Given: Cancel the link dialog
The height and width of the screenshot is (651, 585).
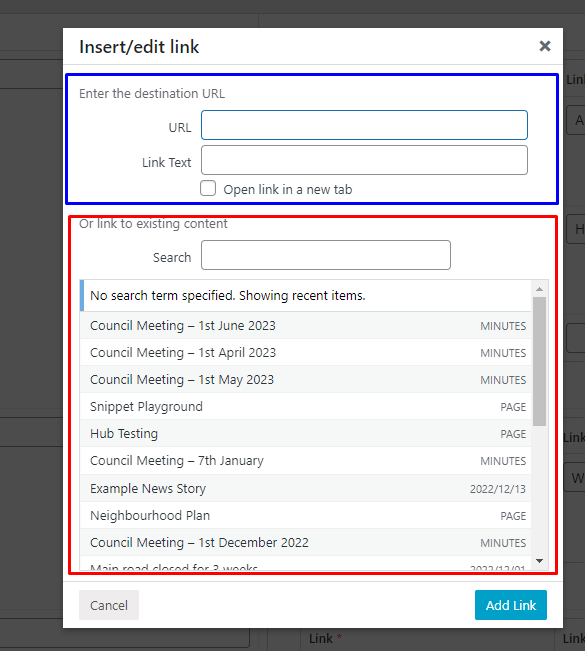Looking at the screenshot, I should coord(109,605).
